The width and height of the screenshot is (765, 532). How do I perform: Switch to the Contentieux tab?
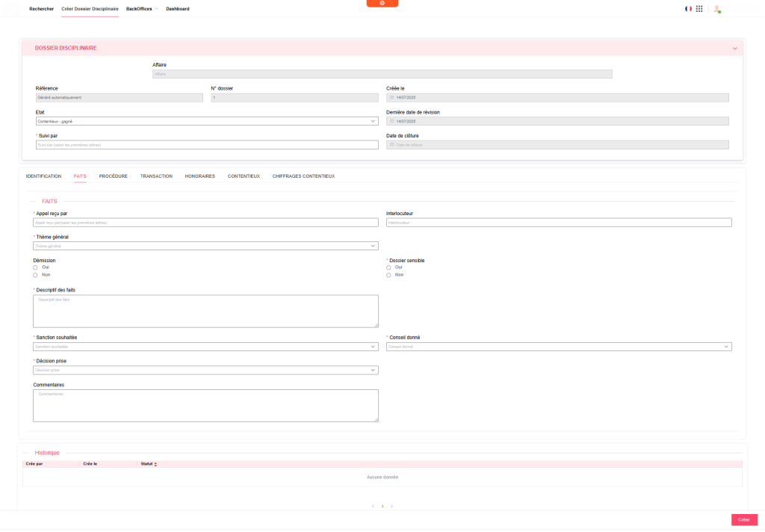(x=244, y=176)
